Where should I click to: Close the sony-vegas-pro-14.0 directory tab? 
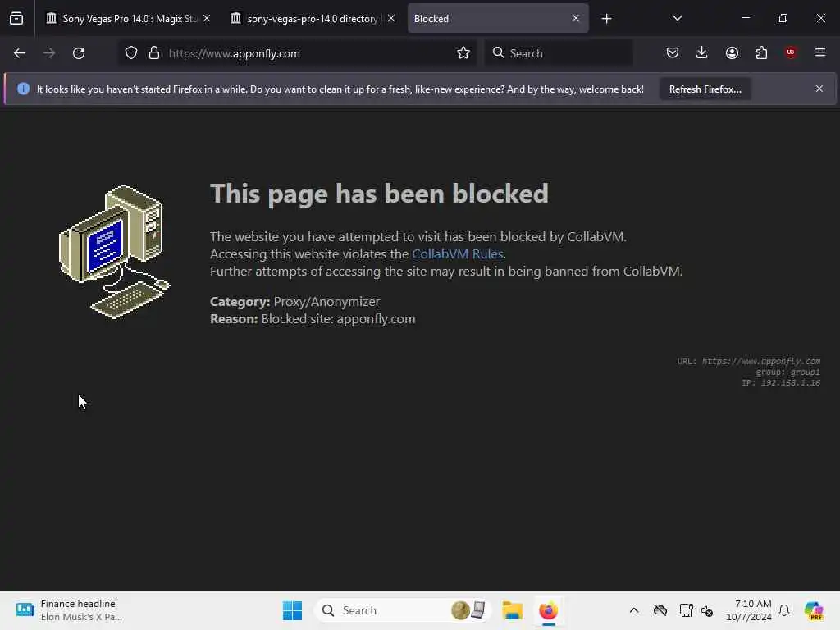tap(391, 18)
